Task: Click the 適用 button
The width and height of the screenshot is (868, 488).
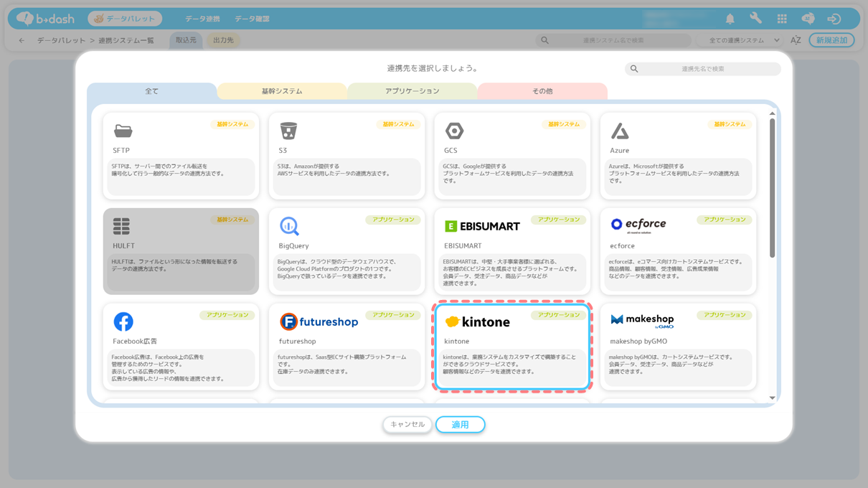Action: [x=460, y=425]
